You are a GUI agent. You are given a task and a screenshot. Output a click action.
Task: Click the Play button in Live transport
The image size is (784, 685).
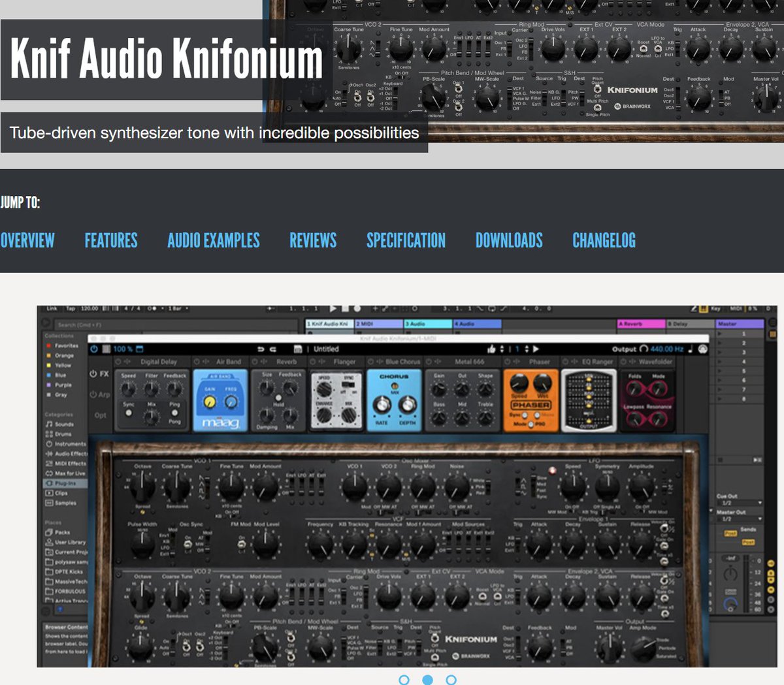tap(333, 308)
